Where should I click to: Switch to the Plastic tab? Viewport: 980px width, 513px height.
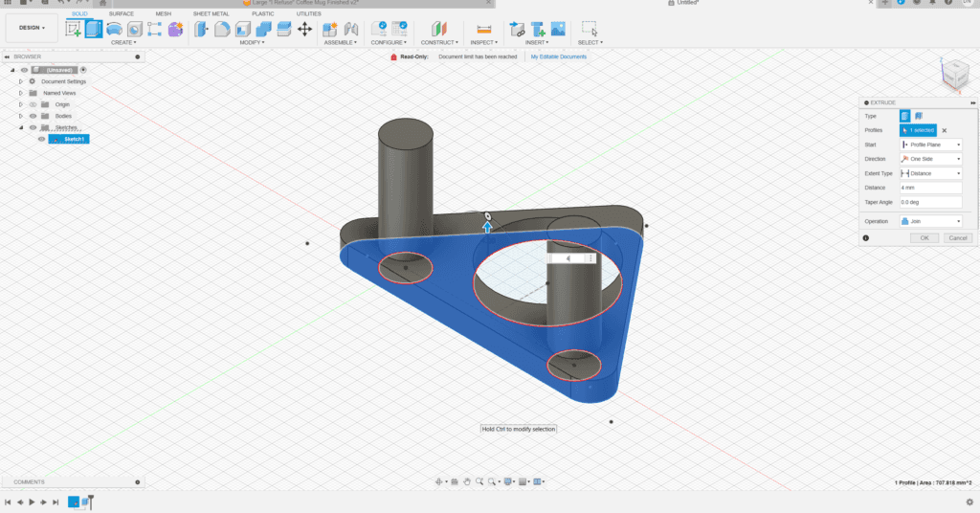(262, 13)
